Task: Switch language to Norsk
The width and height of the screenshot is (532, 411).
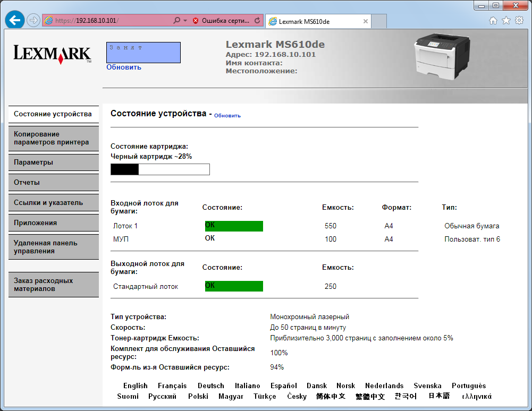Action: [x=346, y=386]
